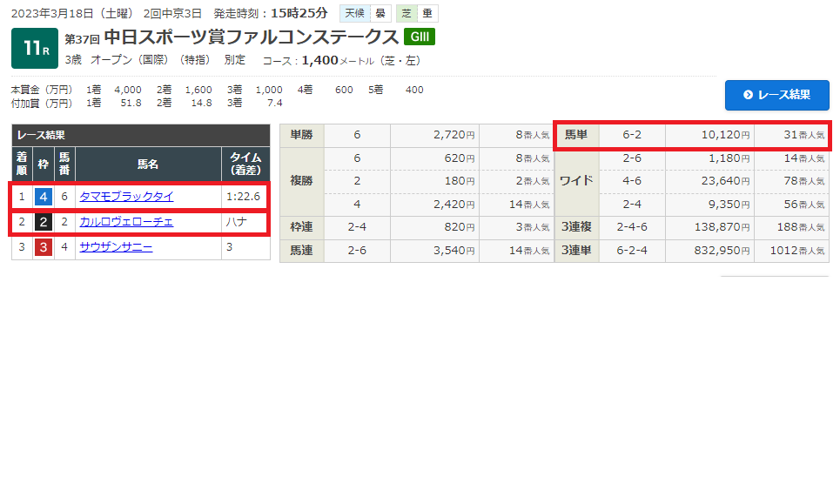
Task: Select the 3連単 row header
Action: point(576,250)
